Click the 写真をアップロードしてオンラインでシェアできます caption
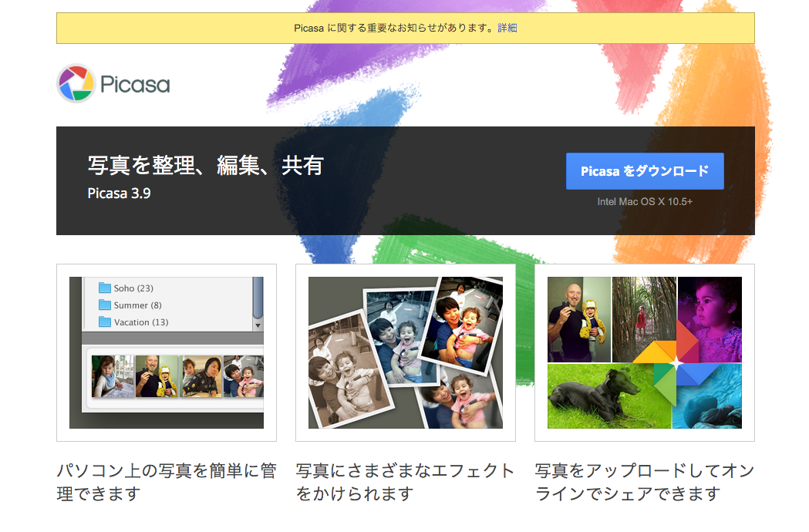Screen dimensions: 809x532 pyautogui.click(x=645, y=482)
